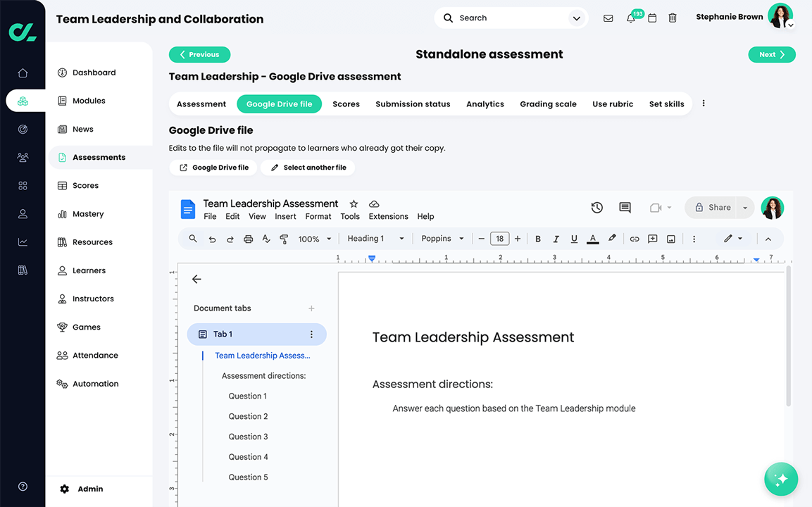Select Question 3 in Document tabs

248,437
